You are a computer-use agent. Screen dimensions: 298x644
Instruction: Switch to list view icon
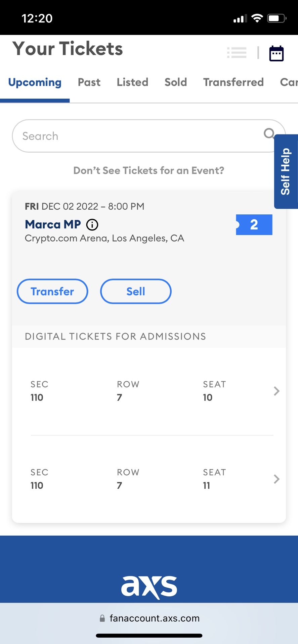pyautogui.click(x=237, y=53)
